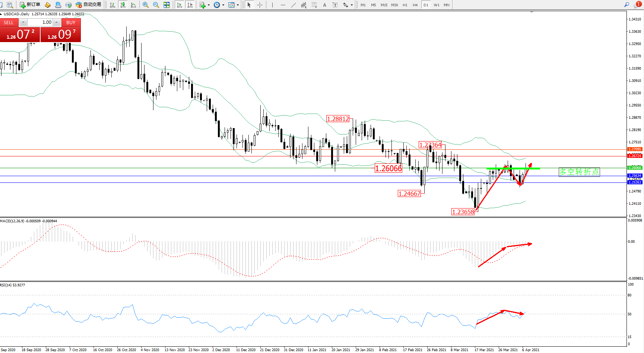Expand the templates dropdown arrow
The width and height of the screenshot is (644, 353).
point(238,5)
